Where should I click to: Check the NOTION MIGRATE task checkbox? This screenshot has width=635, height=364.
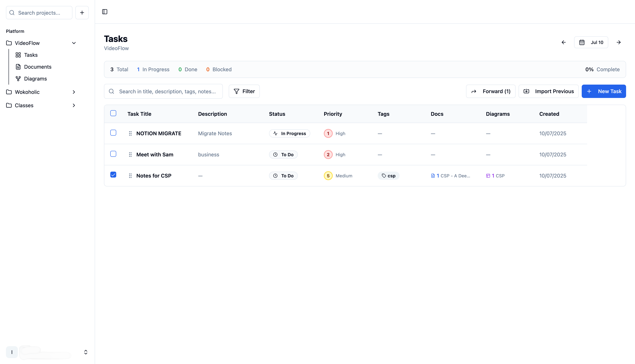113,133
